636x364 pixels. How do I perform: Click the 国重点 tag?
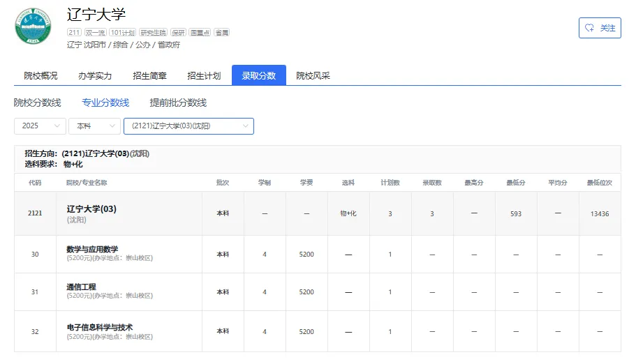pyautogui.click(x=200, y=33)
